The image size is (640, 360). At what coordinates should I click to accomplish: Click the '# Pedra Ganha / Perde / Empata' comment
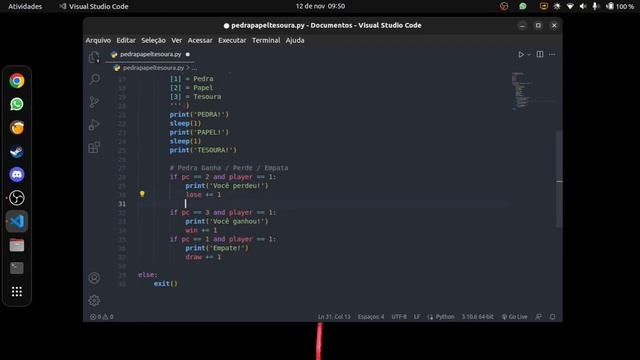229,168
